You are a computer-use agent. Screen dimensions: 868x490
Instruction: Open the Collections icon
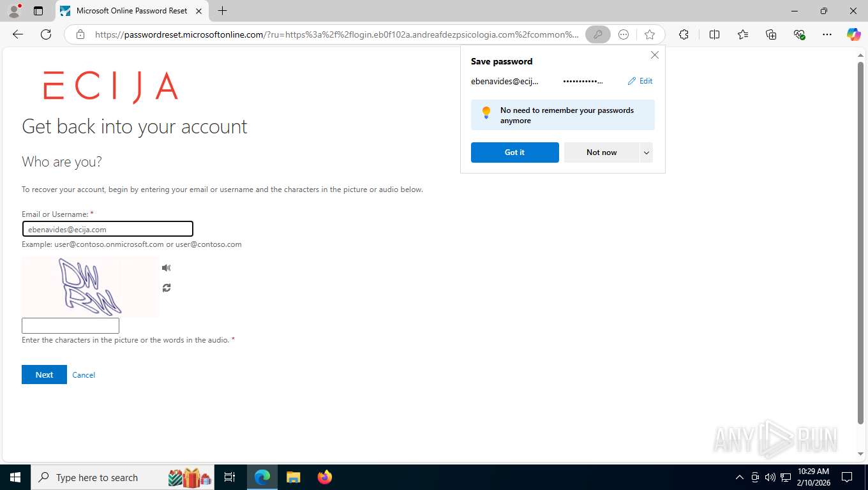[771, 34]
